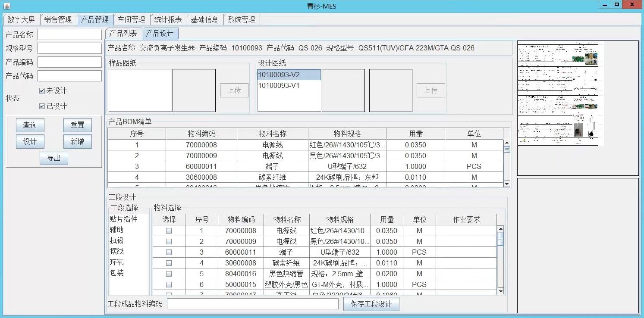The width and height of the screenshot is (644, 318).
Task: Toggle the 未设计 status checkbox
Action: click(42, 91)
